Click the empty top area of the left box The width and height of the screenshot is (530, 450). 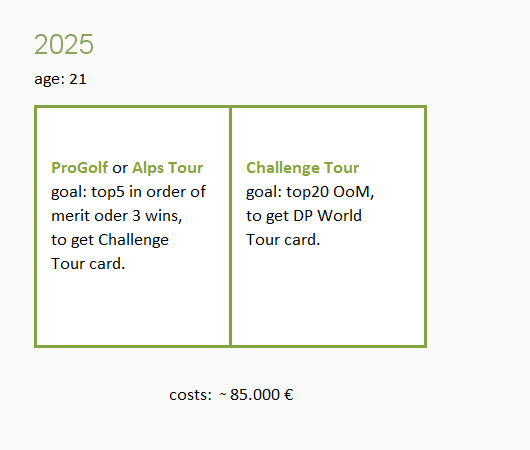point(132,133)
